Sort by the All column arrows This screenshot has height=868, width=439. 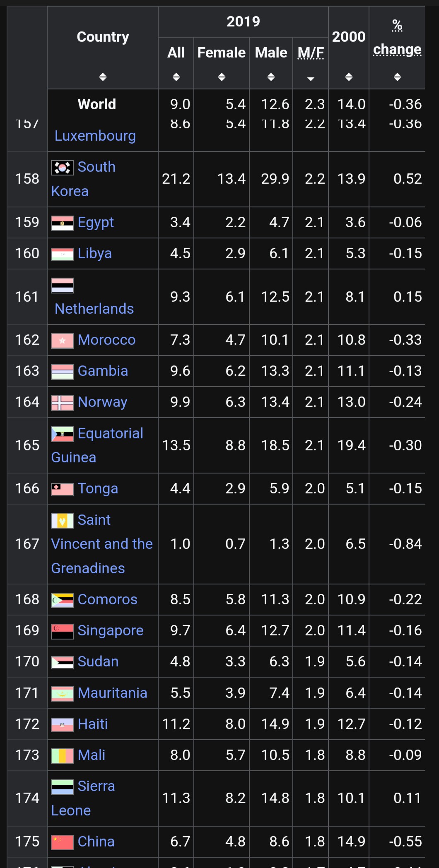tap(176, 77)
